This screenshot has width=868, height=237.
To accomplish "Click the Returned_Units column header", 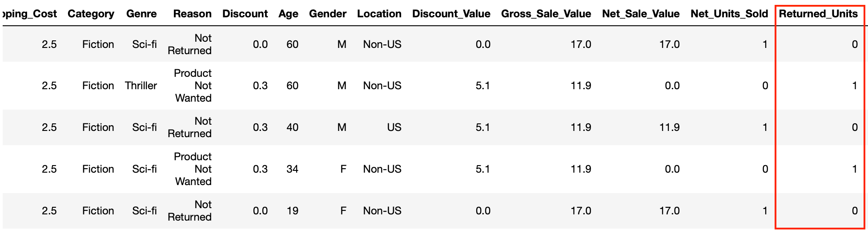I will click(818, 14).
